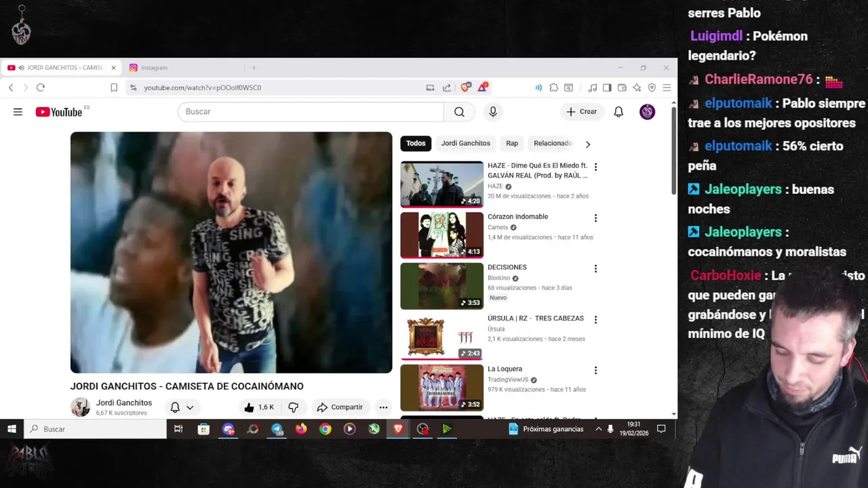Screen dimensions: 868x488
Task: Open Task View in the taskbar
Action: (x=178, y=429)
